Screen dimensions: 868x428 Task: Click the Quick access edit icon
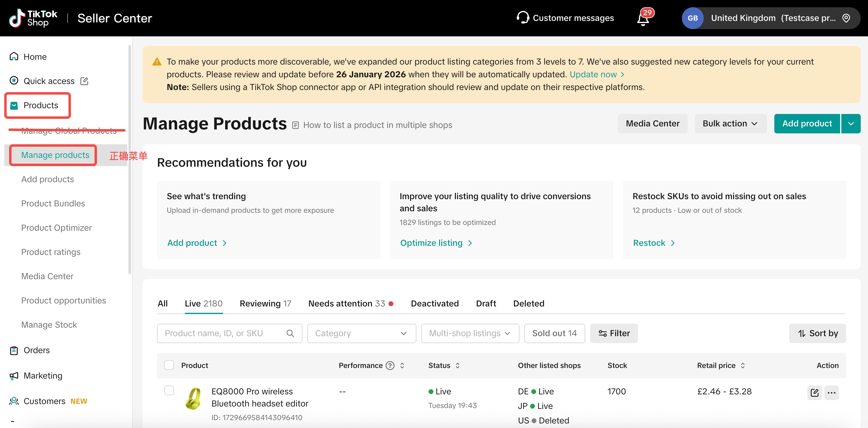pyautogui.click(x=84, y=81)
